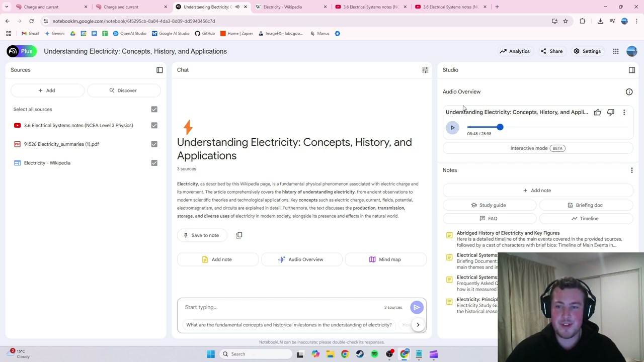The width and height of the screenshot is (644, 362).
Task: Click the NotebookLM Plus logo
Action: (x=22, y=51)
